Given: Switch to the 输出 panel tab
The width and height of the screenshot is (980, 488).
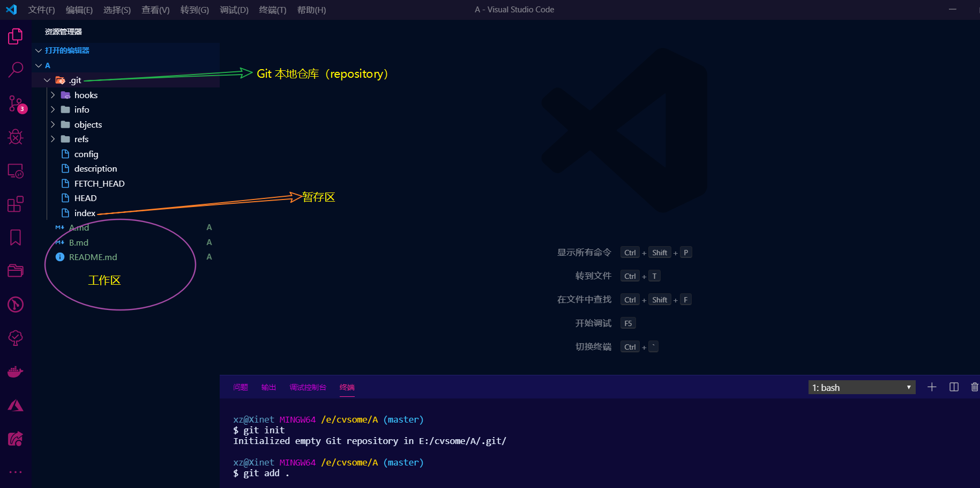Looking at the screenshot, I should coord(268,387).
